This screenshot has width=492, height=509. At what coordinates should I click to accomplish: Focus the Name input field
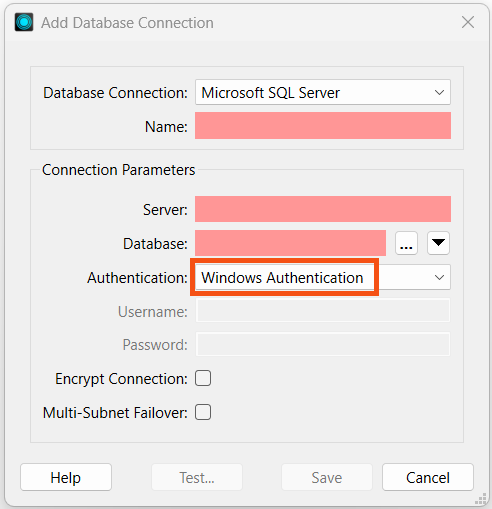(323, 126)
